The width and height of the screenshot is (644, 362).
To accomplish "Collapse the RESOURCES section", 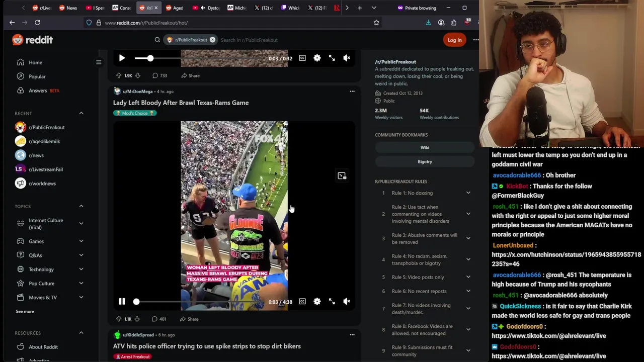I will (x=81, y=333).
